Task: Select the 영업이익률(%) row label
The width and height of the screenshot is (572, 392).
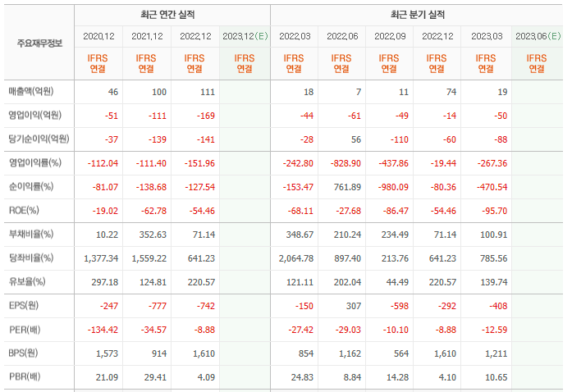Action: click(35, 162)
